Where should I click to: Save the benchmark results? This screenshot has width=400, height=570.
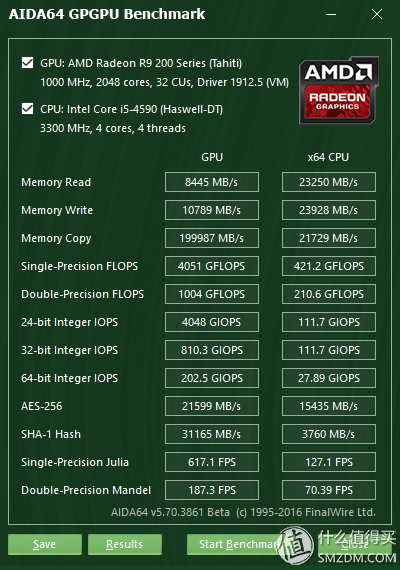coord(45,544)
